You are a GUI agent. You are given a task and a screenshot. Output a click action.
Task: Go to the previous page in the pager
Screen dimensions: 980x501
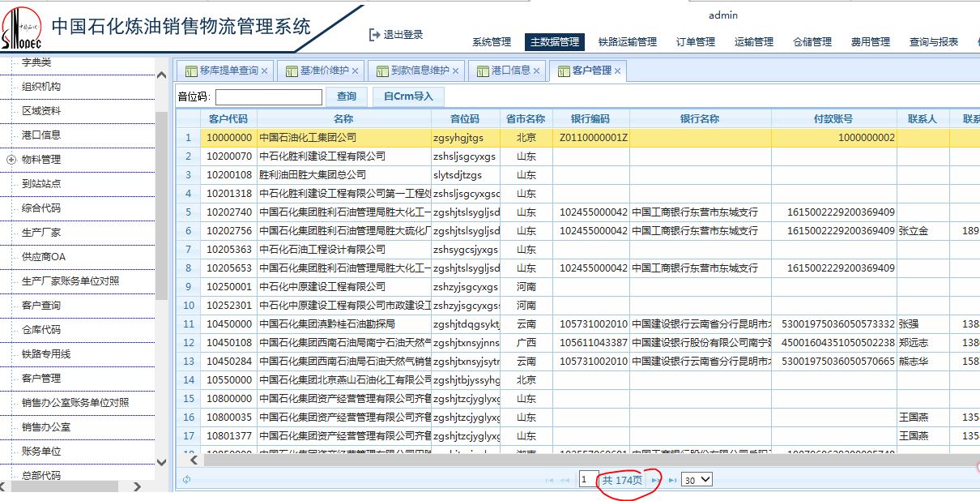[565, 480]
